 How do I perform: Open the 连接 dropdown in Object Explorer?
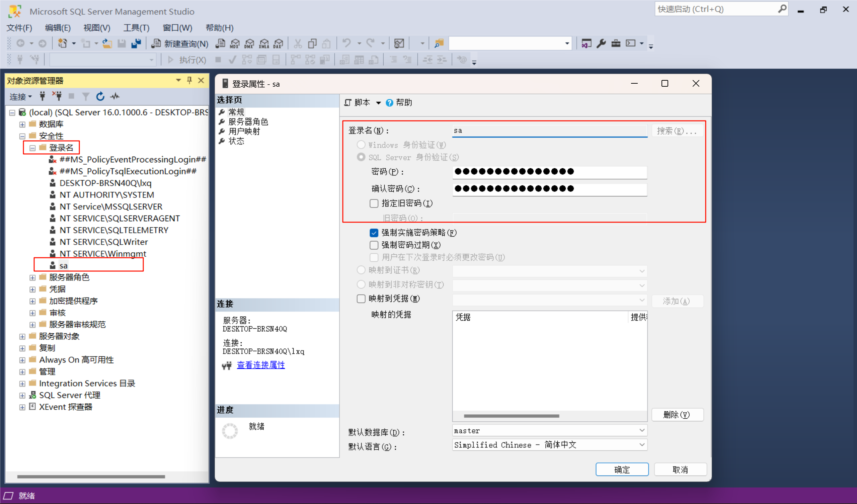tap(20, 97)
